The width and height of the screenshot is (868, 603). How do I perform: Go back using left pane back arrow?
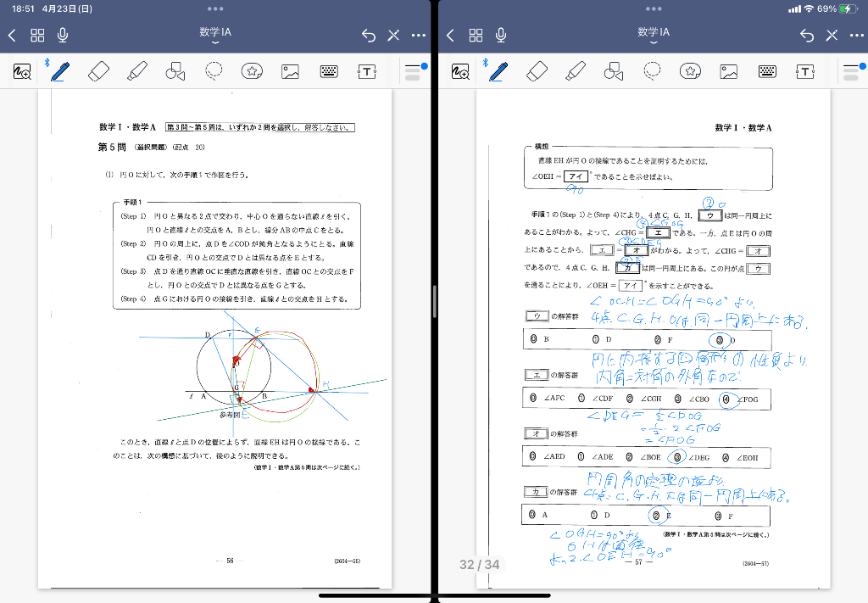pos(12,35)
